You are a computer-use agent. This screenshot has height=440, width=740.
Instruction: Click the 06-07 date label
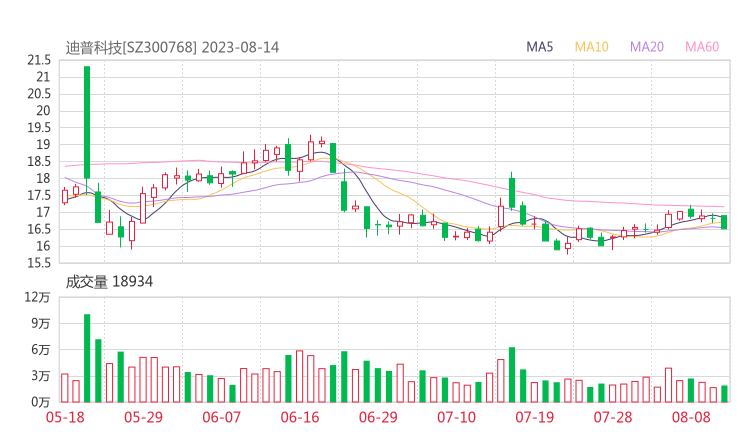pyautogui.click(x=221, y=417)
